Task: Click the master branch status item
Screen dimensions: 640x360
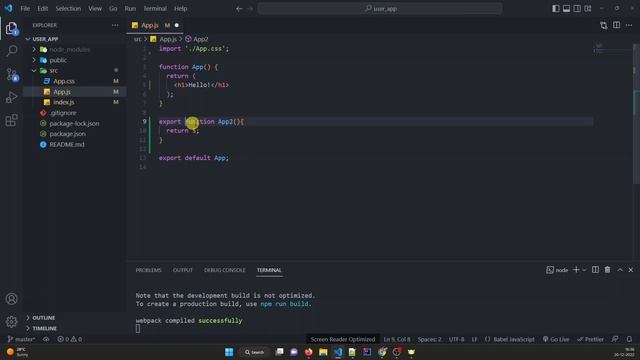Action: (22, 339)
